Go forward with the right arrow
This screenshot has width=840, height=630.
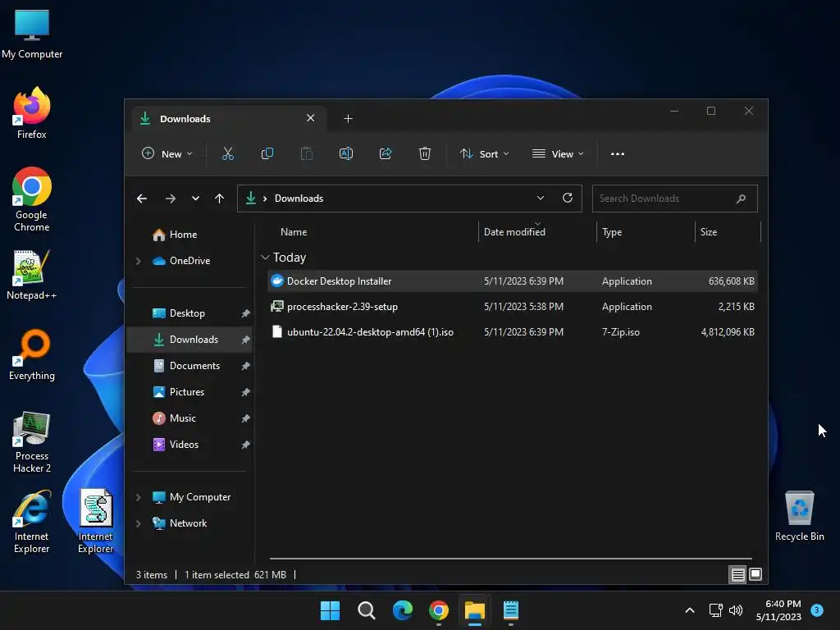coord(171,199)
